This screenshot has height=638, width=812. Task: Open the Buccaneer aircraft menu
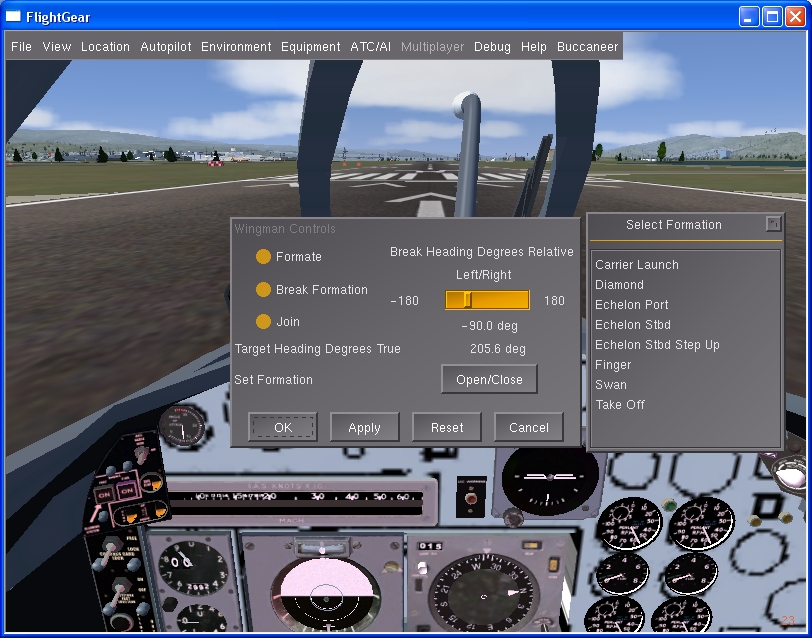[x=587, y=47]
